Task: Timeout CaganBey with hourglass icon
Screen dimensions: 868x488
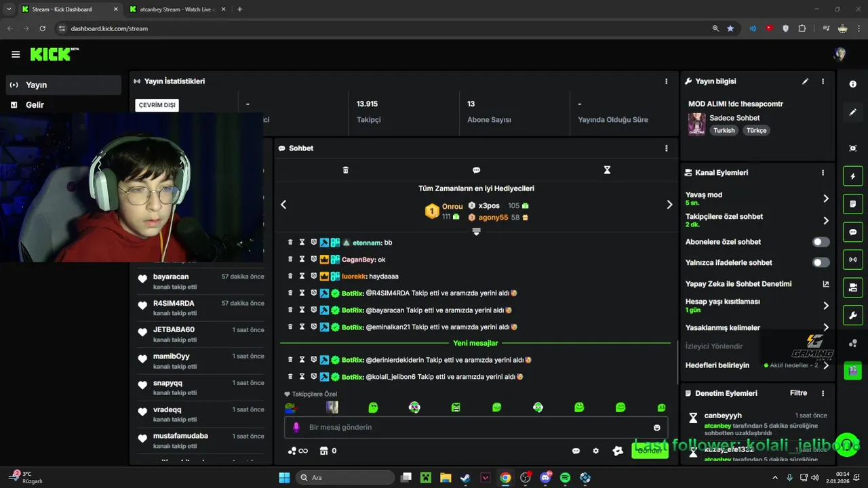Action: (x=302, y=259)
